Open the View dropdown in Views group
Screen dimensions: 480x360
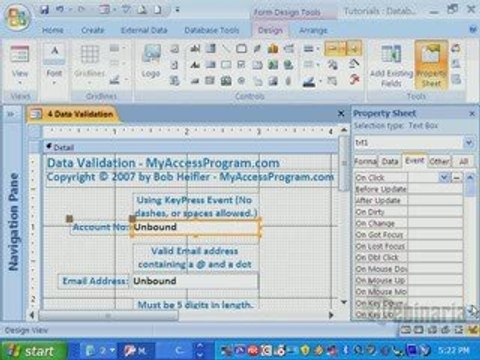point(20,83)
